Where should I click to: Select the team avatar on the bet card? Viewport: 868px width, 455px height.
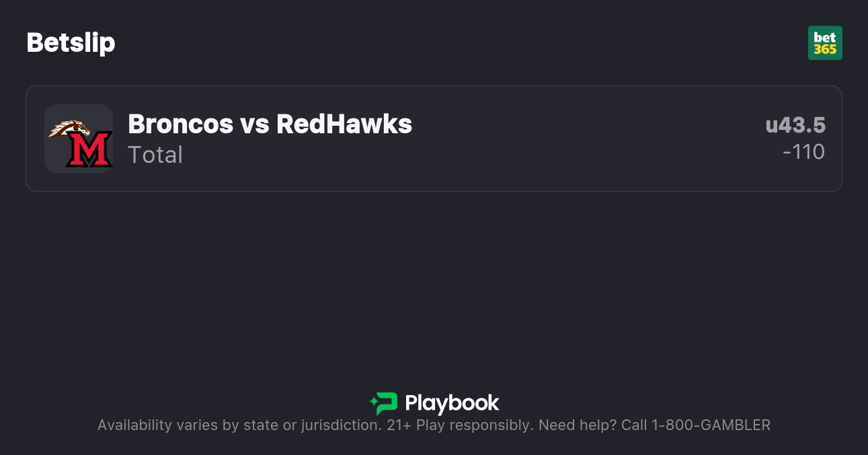pos(79,138)
